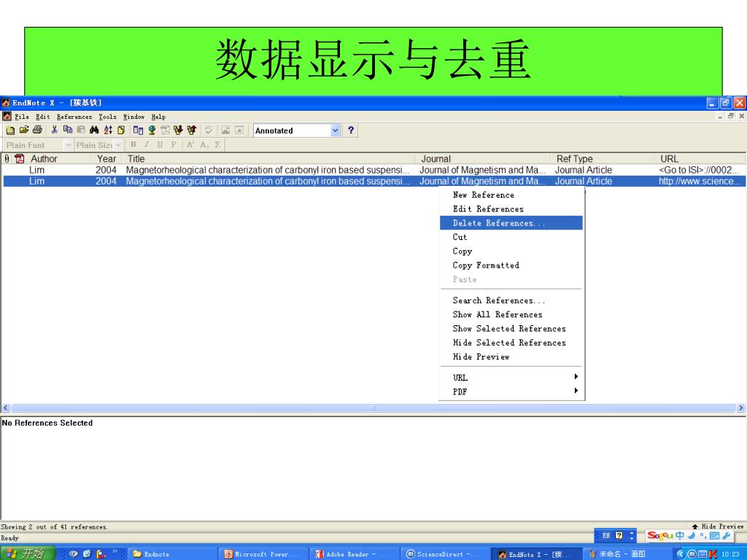Open the Window menu
This screenshot has width=747, height=560.
133,117
